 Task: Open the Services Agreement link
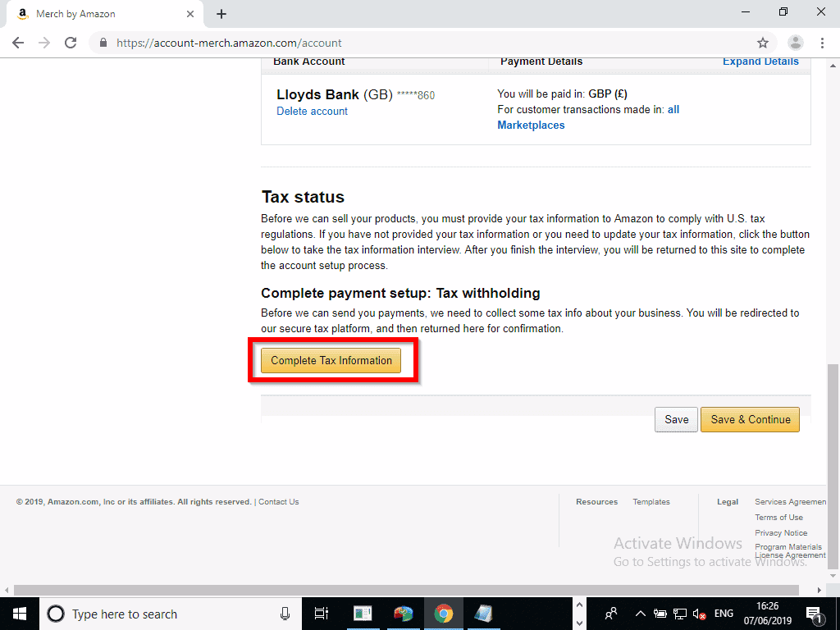(x=790, y=502)
